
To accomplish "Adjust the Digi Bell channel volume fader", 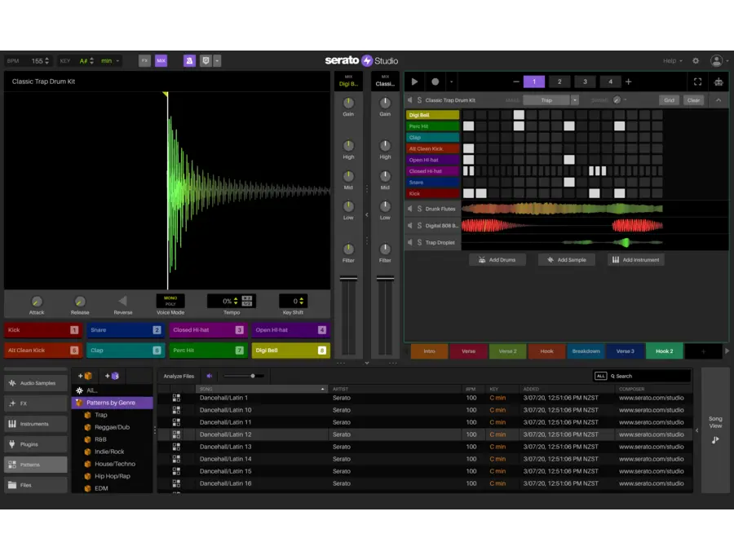I will point(348,279).
